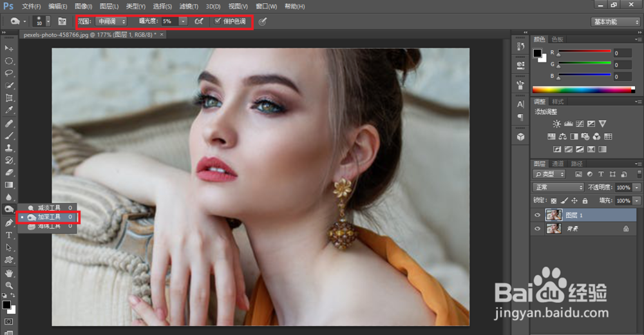Add a Color Balance adjustment
The image size is (644, 335).
pos(563,137)
